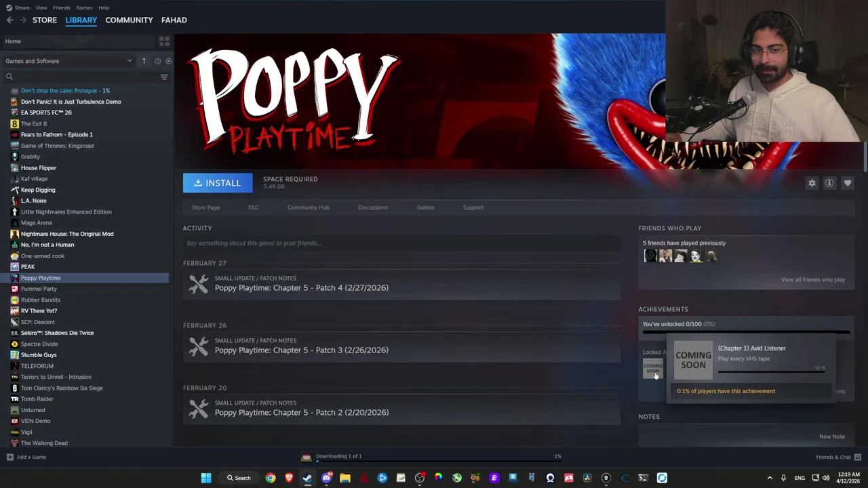
Task: Click the locked Coming Soon achievement icon
Action: coord(652,369)
